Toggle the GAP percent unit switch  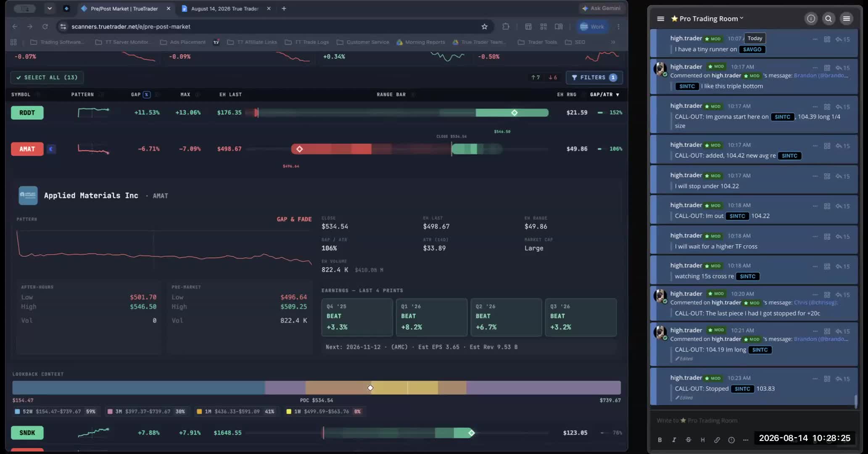click(x=146, y=95)
